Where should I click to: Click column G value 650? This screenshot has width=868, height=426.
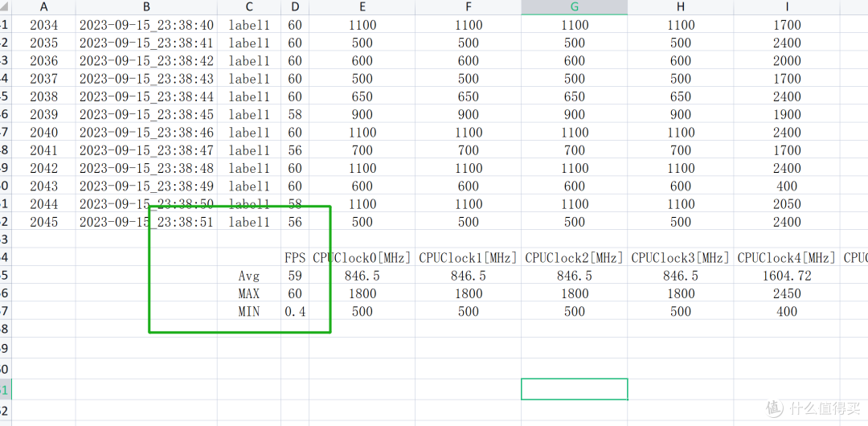coord(575,96)
